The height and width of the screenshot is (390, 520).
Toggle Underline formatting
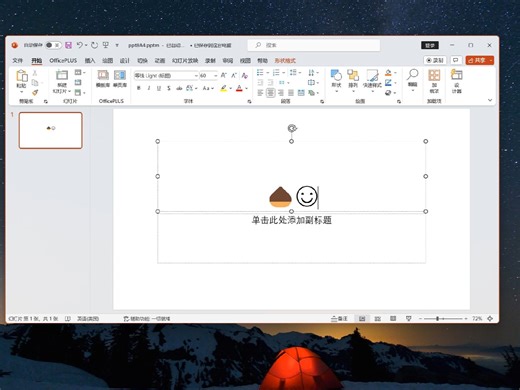point(159,88)
